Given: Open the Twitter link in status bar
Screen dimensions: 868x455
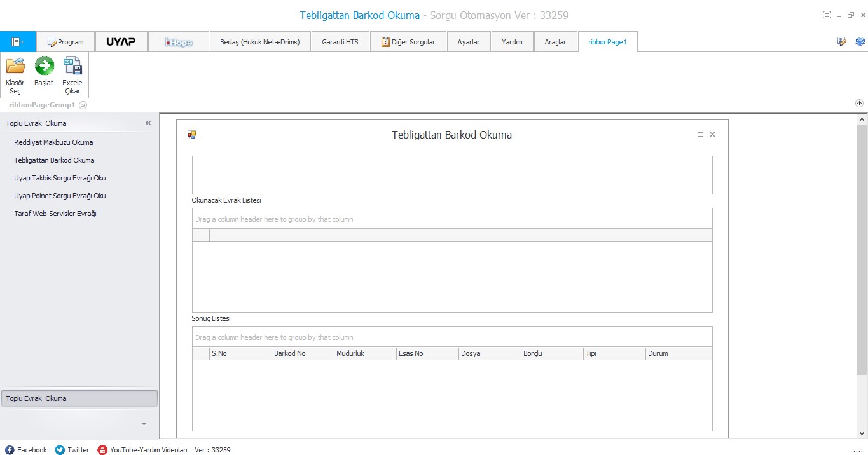Looking at the screenshot, I should [x=72, y=450].
